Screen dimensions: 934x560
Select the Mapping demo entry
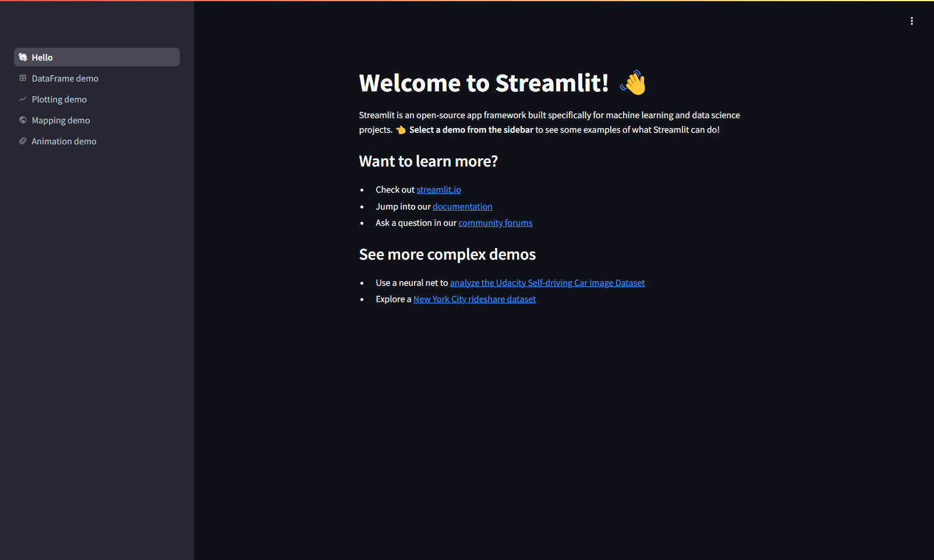(61, 120)
